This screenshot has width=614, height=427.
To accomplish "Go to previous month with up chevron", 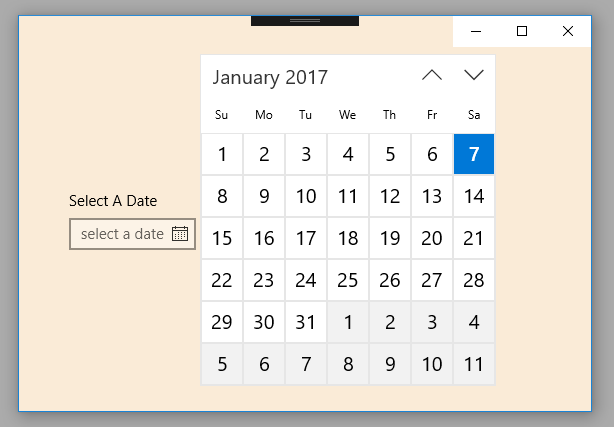I will [432, 76].
